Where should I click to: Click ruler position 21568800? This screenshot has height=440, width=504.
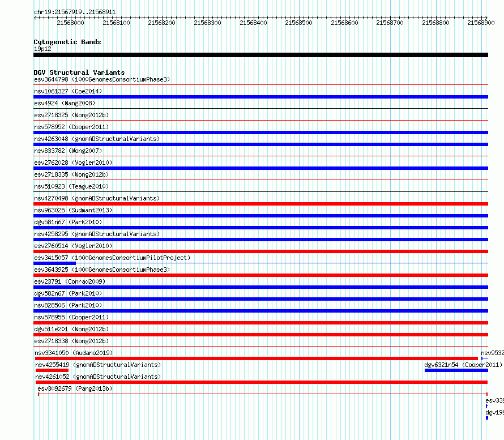pyautogui.click(x=435, y=23)
